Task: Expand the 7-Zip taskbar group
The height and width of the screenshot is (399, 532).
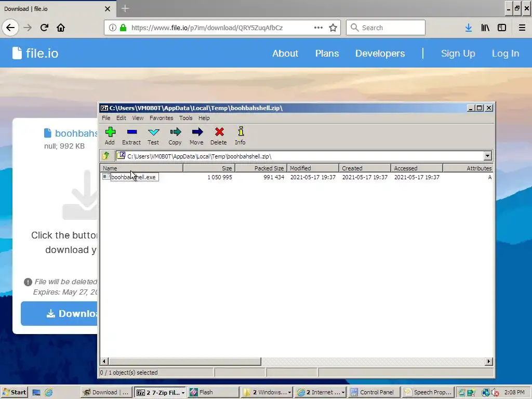Action: [183, 393]
